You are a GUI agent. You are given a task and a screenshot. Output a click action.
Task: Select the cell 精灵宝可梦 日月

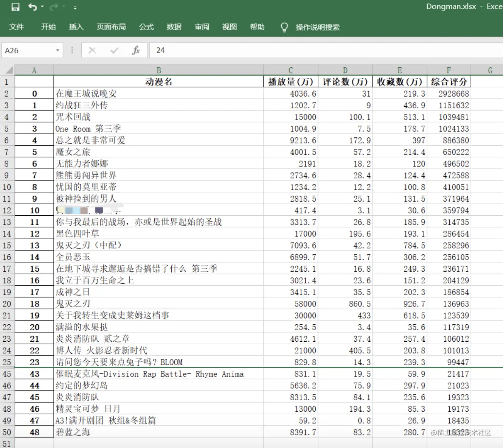click(x=158, y=409)
